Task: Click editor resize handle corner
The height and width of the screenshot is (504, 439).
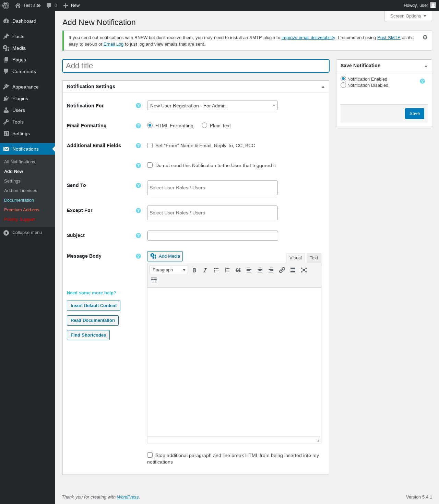Action: tap(319, 440)
